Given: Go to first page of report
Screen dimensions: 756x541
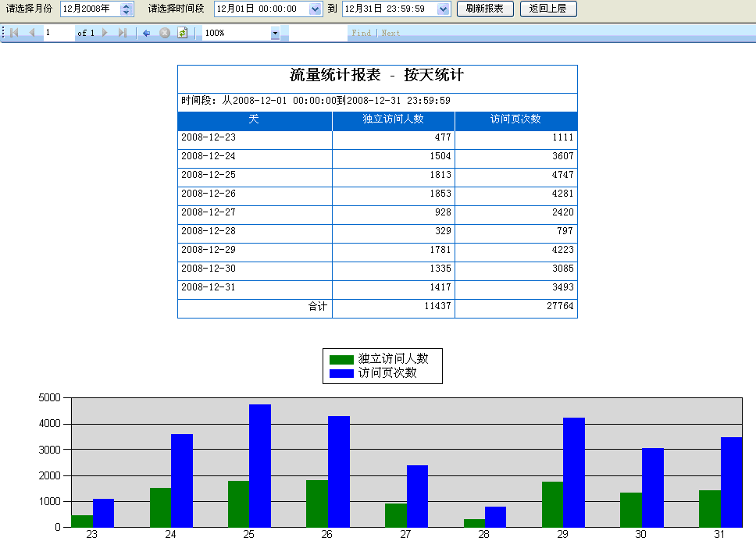Looking at the screenshot, I should point(14,33).
